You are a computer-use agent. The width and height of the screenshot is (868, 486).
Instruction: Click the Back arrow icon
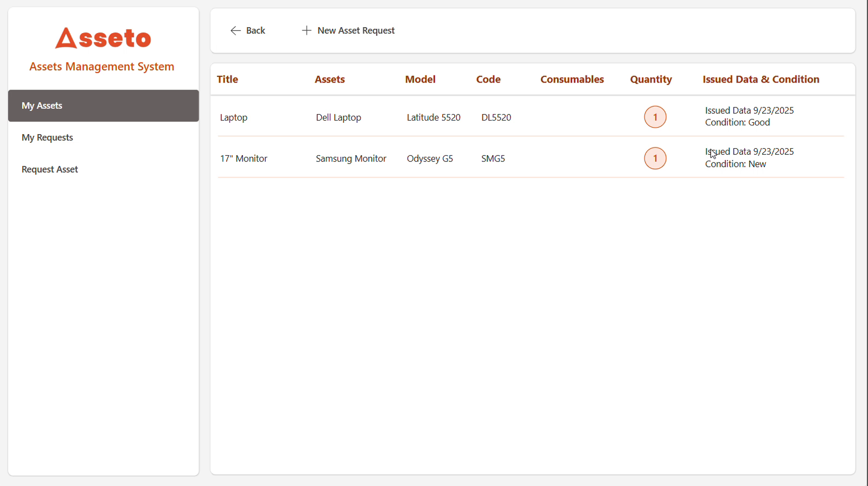[x=235, y=31]
